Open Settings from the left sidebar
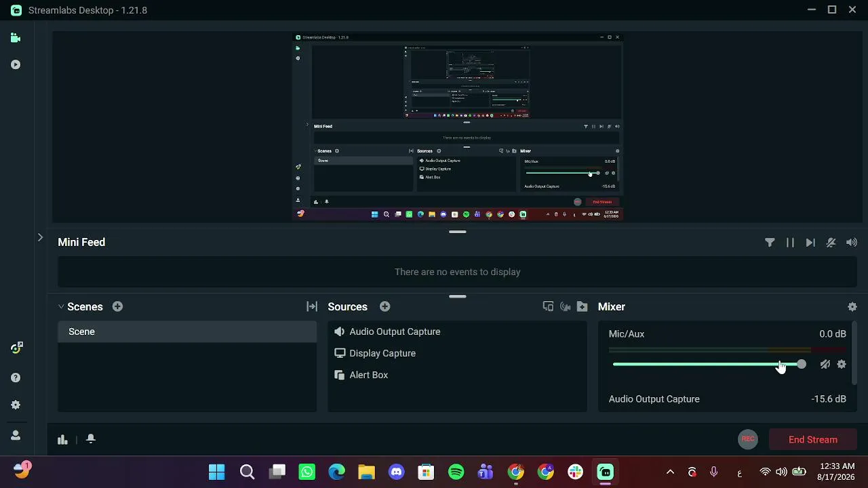Image resolution: width=868 pixels, height=488 pixels. point(16,405)
